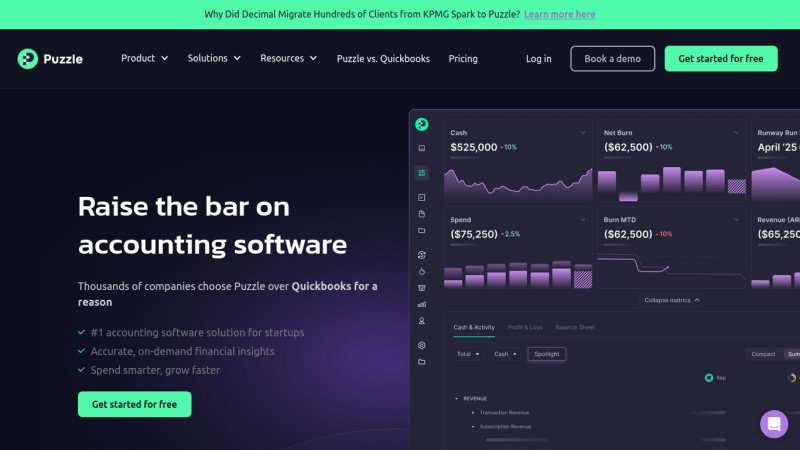800x450 pixels.
Task: Expand the Product menu dropdown
Action: click(x=144, y=58)
